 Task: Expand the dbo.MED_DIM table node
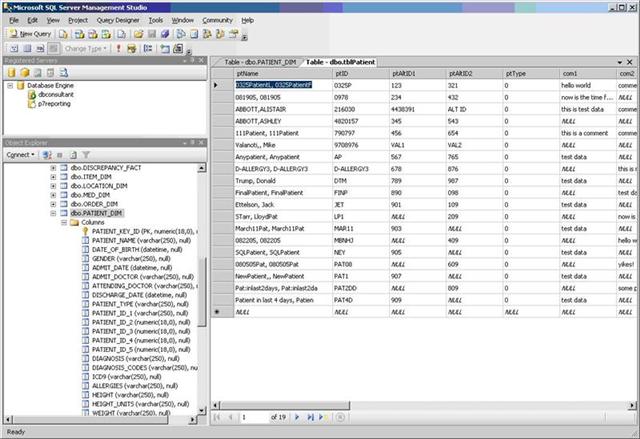click(x=53, y=195)
